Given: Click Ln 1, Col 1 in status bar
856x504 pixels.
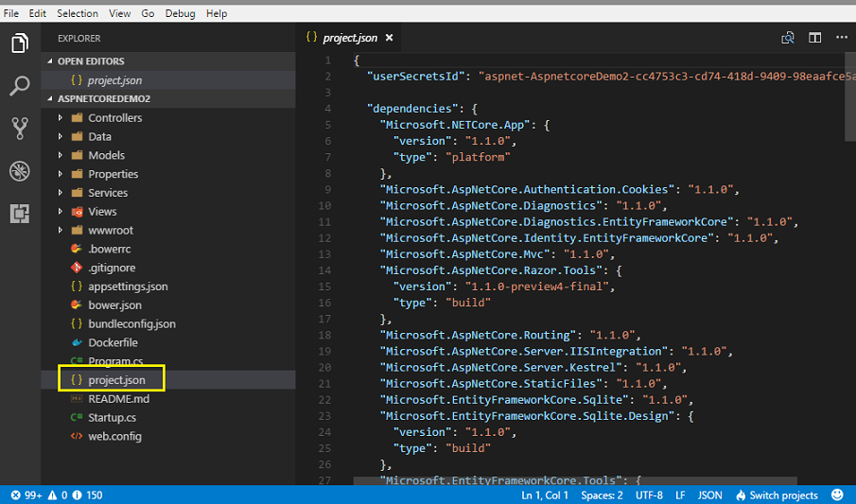Looking at the screenshot, I should (x=544, y=495).
